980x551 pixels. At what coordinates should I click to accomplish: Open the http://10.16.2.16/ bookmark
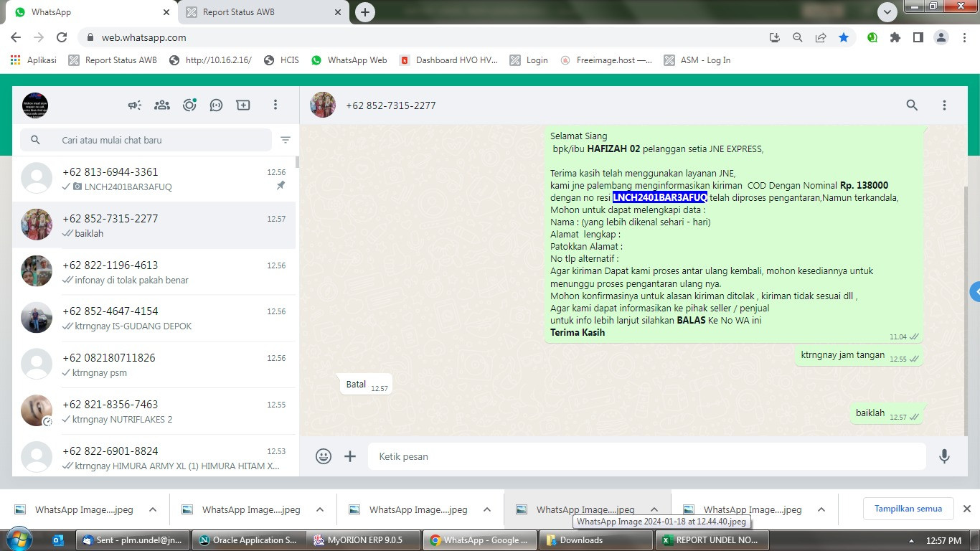(210, 60)
